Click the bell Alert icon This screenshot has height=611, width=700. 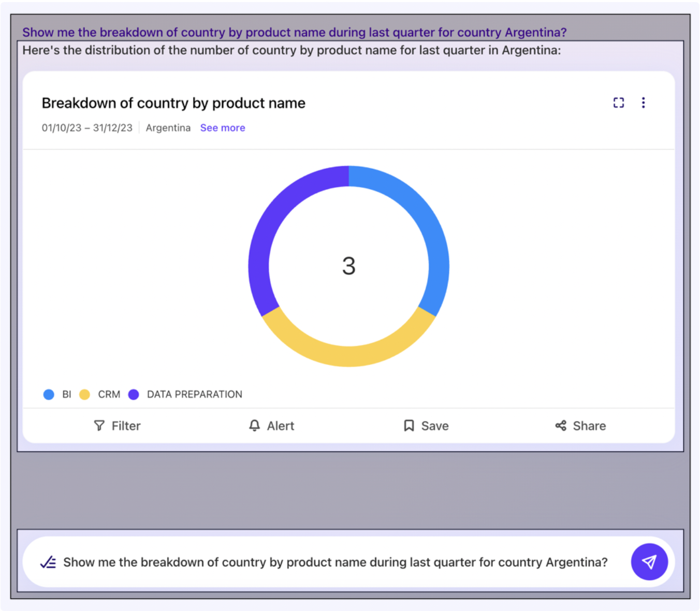(254, 426)
